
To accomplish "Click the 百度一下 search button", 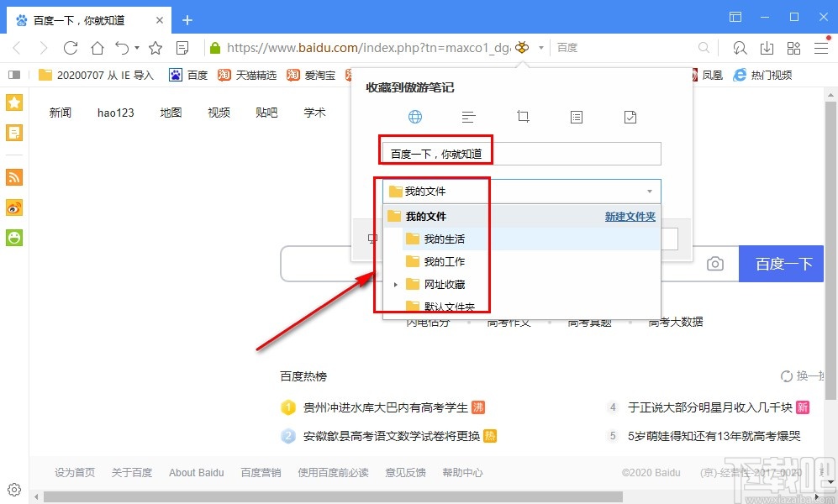I will (x=782, y=264).
